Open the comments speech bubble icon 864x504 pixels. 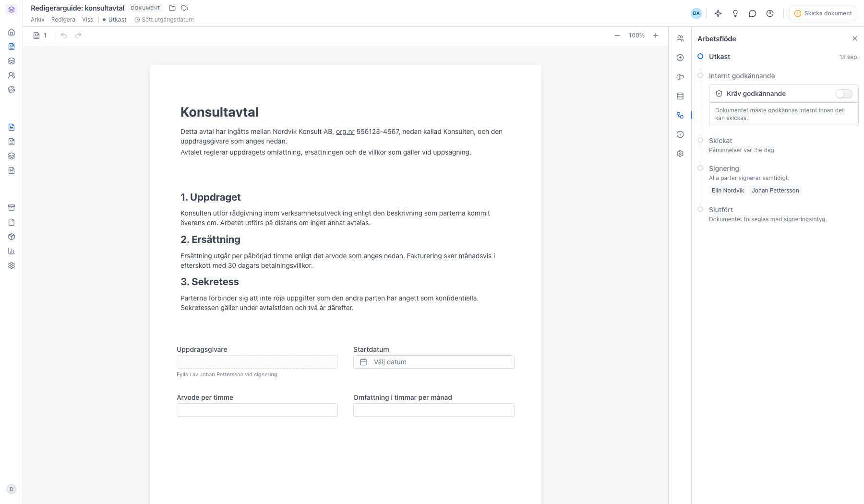click(x=753, y=13)
